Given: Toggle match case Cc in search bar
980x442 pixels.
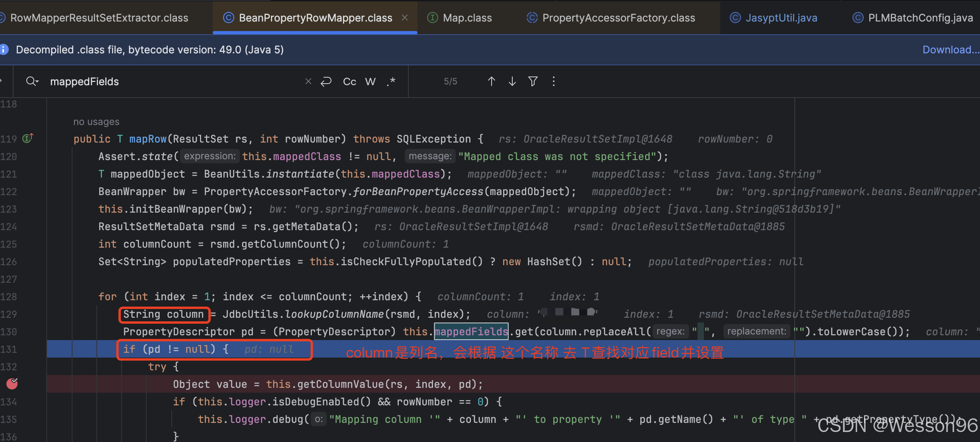Looking at the screenshot, I should pyautogui.click(x=349, y=81).
